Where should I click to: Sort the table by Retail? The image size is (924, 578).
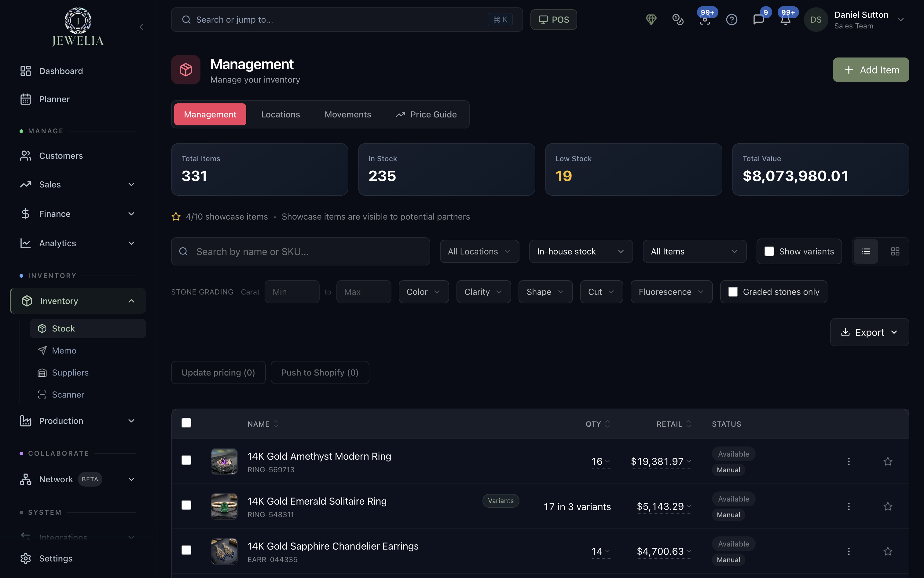click(x=674, y=424)
